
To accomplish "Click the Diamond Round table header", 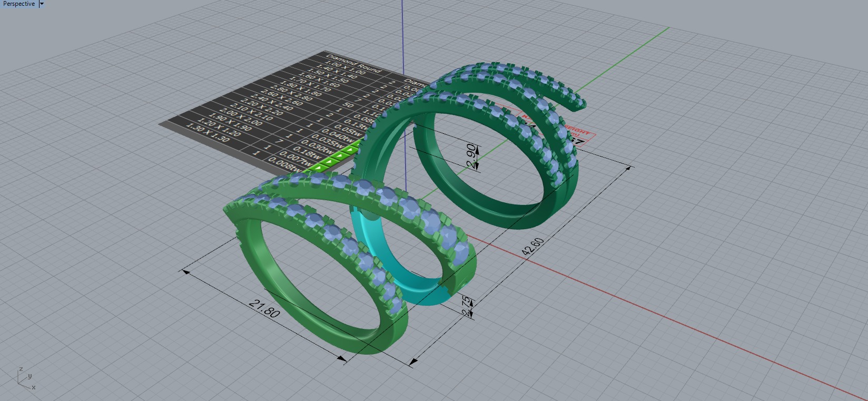I will 353,63.
